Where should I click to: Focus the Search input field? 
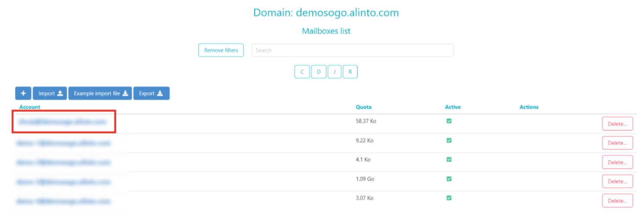point(352,50)
